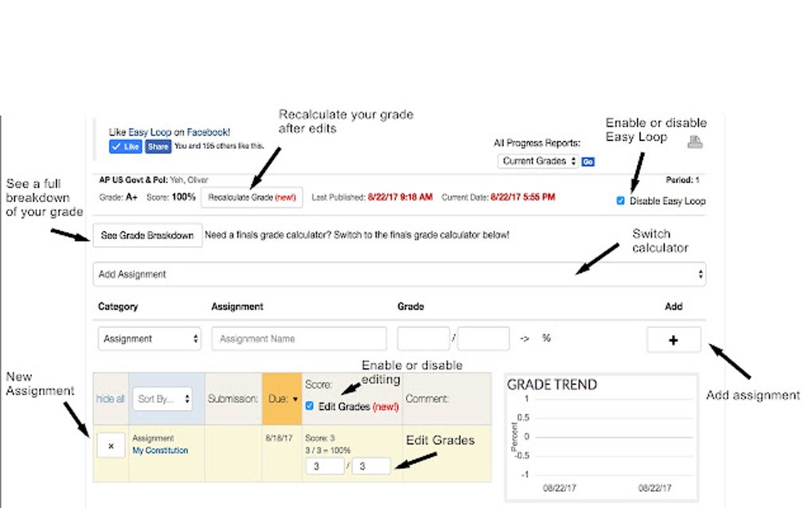Disable grade editing via Edit Grades checkbox
812x508 pixels.
308,406
